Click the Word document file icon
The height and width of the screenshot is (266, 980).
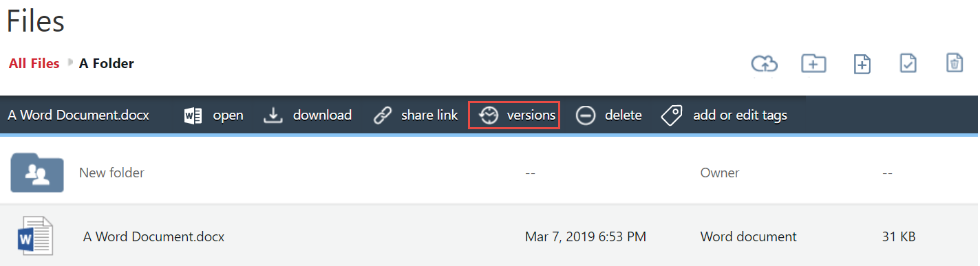(34, 236)
